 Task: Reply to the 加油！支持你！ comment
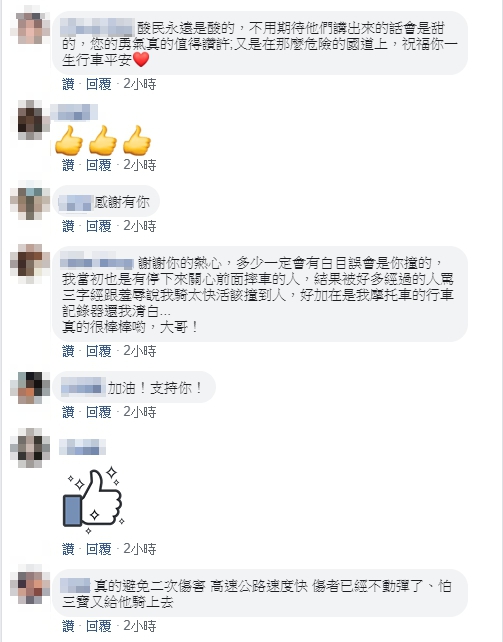(99, 411)
